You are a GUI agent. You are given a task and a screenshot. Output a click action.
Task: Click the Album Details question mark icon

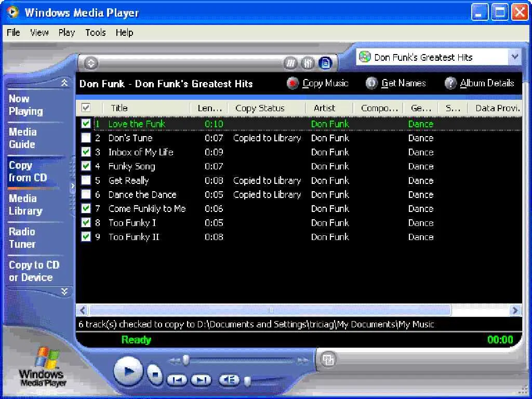coord(450,83)
